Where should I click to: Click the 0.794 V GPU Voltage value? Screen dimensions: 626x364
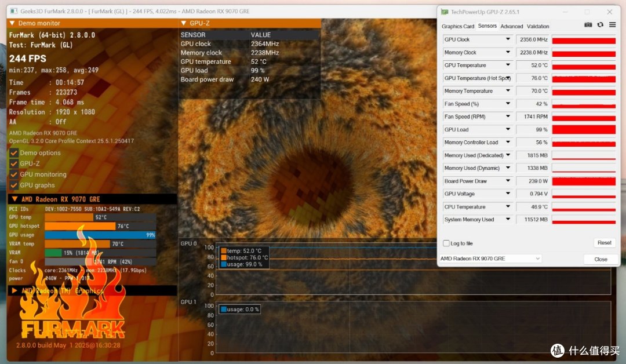533,194
